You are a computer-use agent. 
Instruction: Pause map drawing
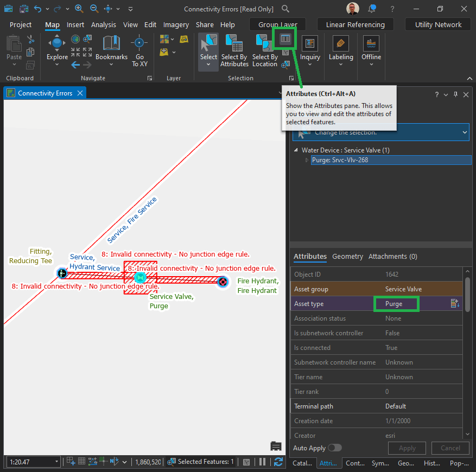click(x=263, y=462)
